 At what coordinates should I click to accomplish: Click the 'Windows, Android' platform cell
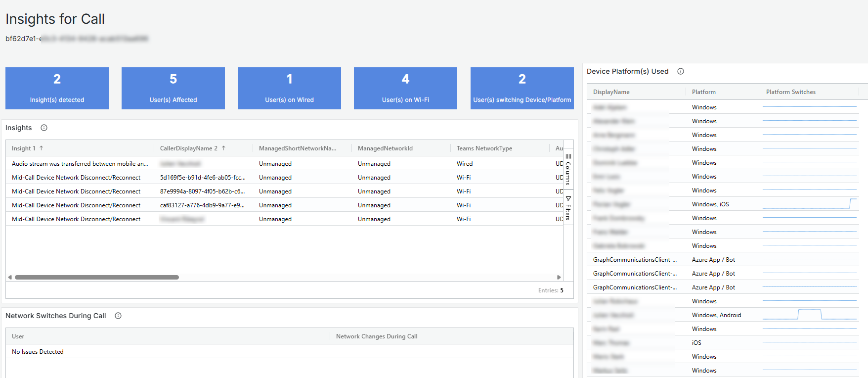[716, 315]
